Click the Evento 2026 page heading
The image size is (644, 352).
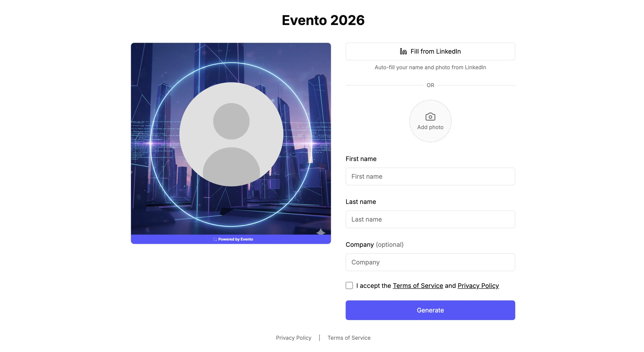tap(323, 20)
